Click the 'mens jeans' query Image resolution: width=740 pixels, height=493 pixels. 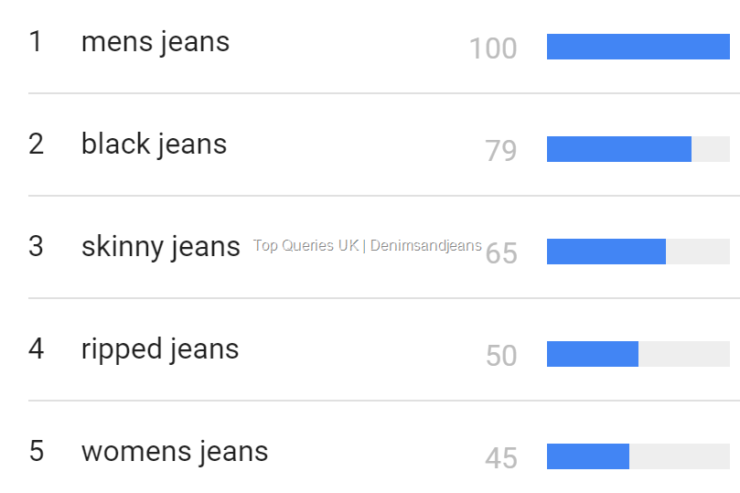click(x=155, y=43)
